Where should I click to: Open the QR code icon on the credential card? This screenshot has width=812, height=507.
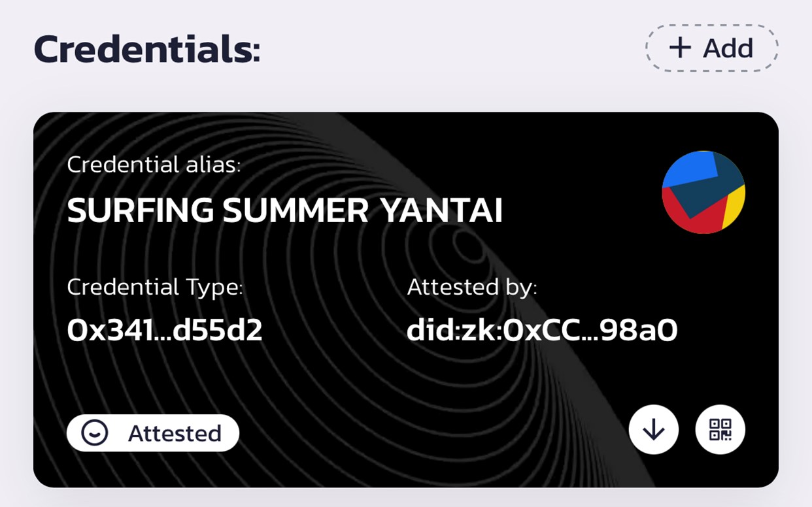click(x=720, y=429)
